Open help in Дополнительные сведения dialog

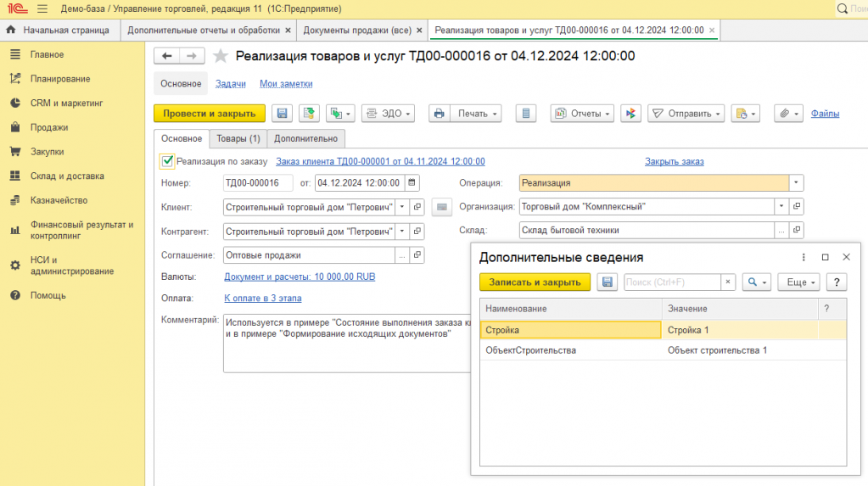[x=837, y=282]
